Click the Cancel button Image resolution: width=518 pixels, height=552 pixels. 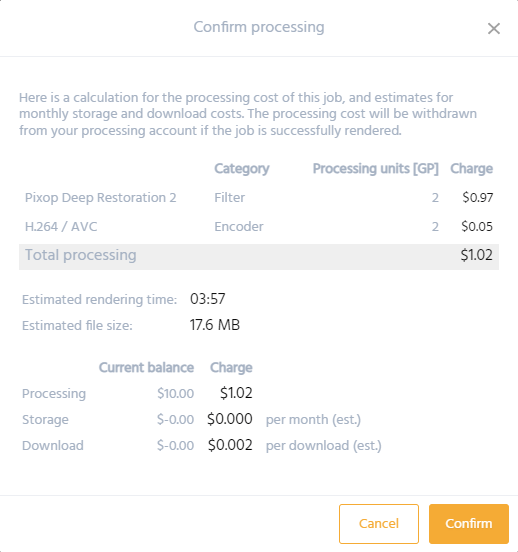[379, 523]
